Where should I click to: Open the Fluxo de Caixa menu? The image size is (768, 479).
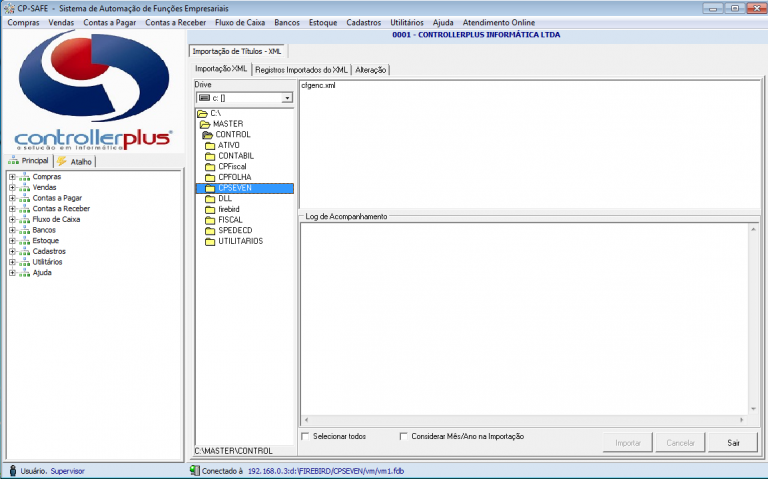(x=240, y=23)
